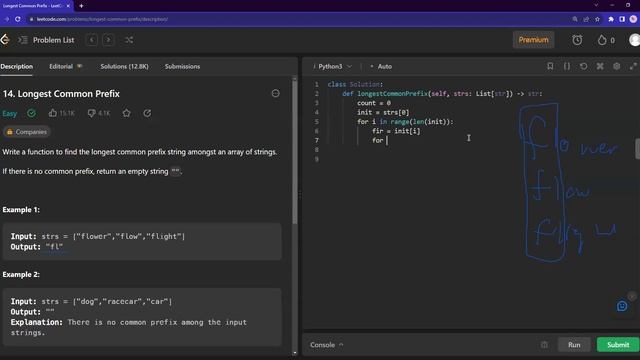Click the thumbs up like icon
The height and width of the screenshot is (360, 640).
point(53,113)
